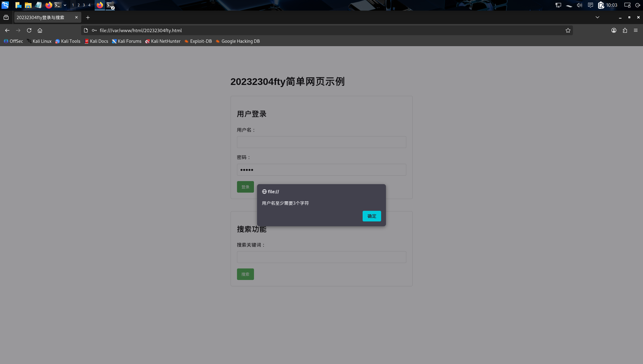
Task: Switch to workspace 3
Action: [x=84, y=5]
